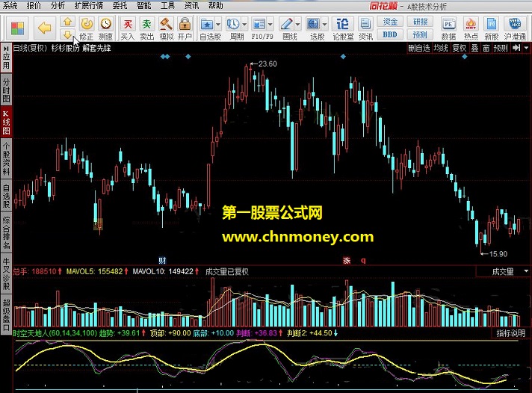Click the 删自选 button

419,49
